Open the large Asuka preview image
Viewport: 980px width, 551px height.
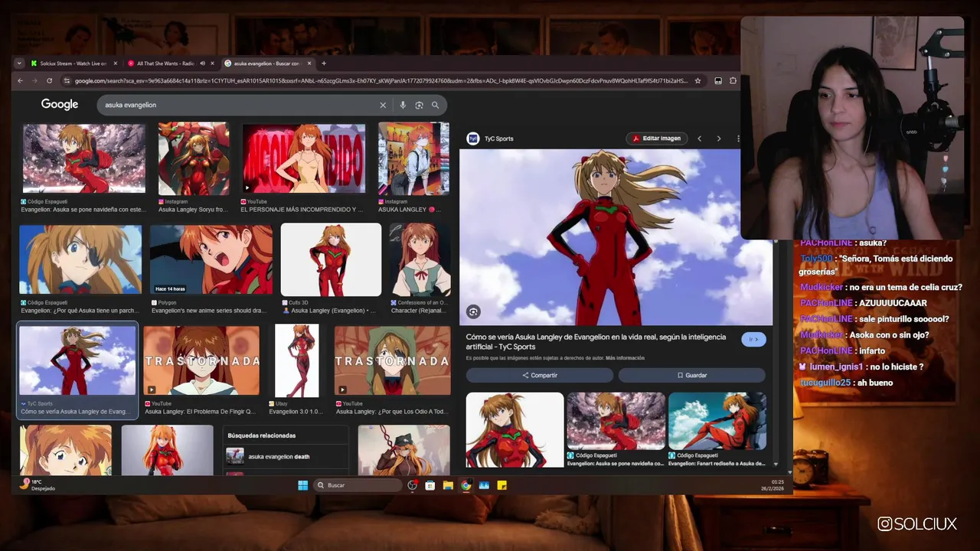tap(616, 236)
